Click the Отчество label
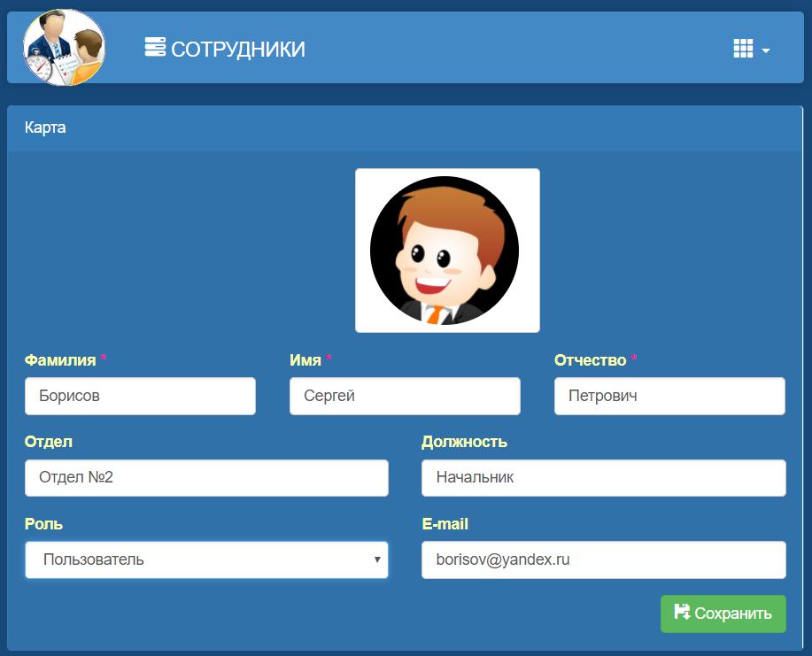This screenshot has width=812, height=656. (x=591, y=359)
